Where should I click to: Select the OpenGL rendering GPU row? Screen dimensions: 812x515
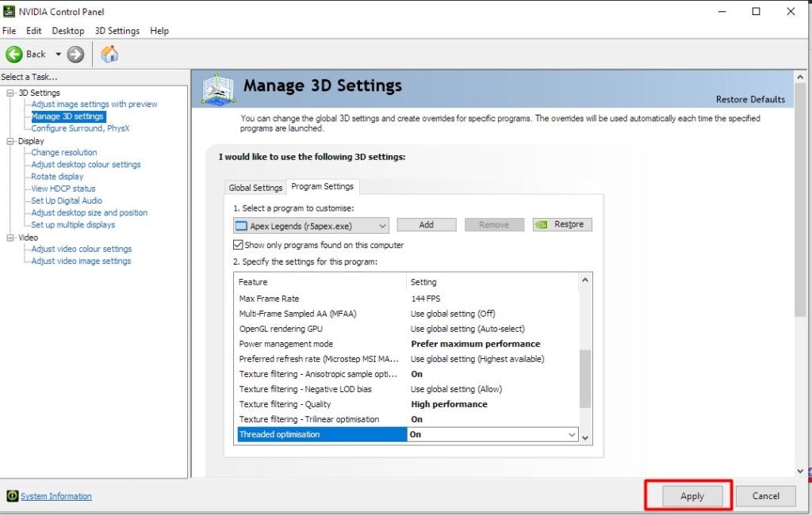click(407, 329)
